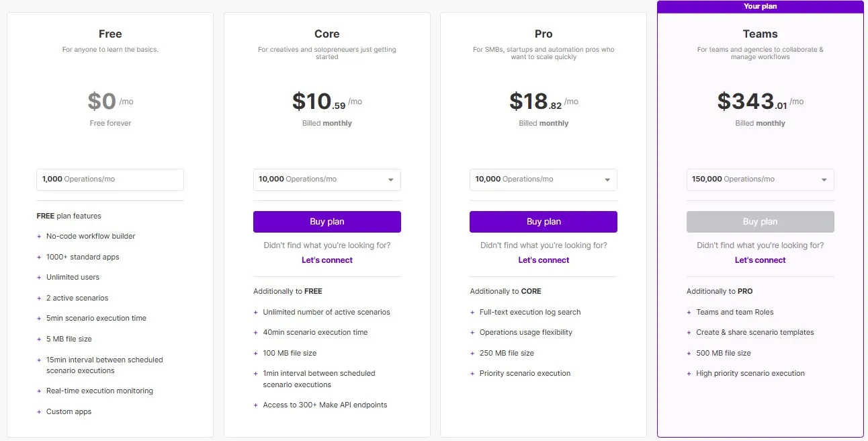Click Buy plan under the Pro plan
The width and height of the screenshot is (868, 441).
(x=544, y=222)
